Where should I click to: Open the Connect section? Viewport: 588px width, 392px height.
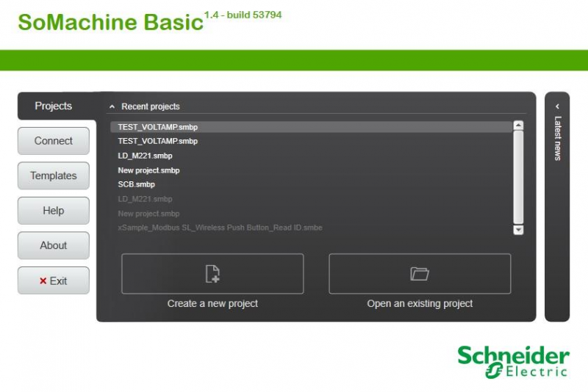54,141
